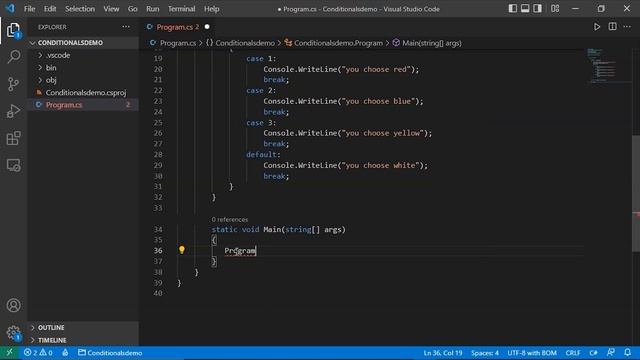Change encoding UTF-8 with BOM
The height and width of the screenshot is (360, 640).
pyautogui.click(x=532, y=353)
